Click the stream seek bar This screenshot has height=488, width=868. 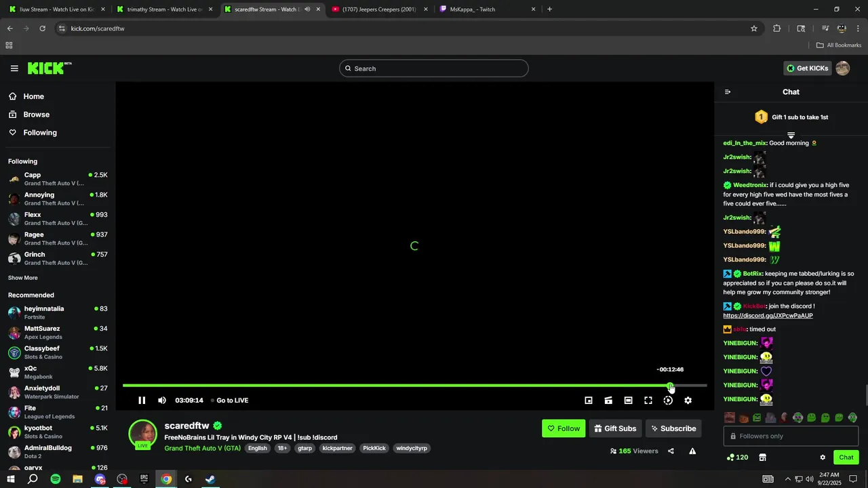click(414, 386)
